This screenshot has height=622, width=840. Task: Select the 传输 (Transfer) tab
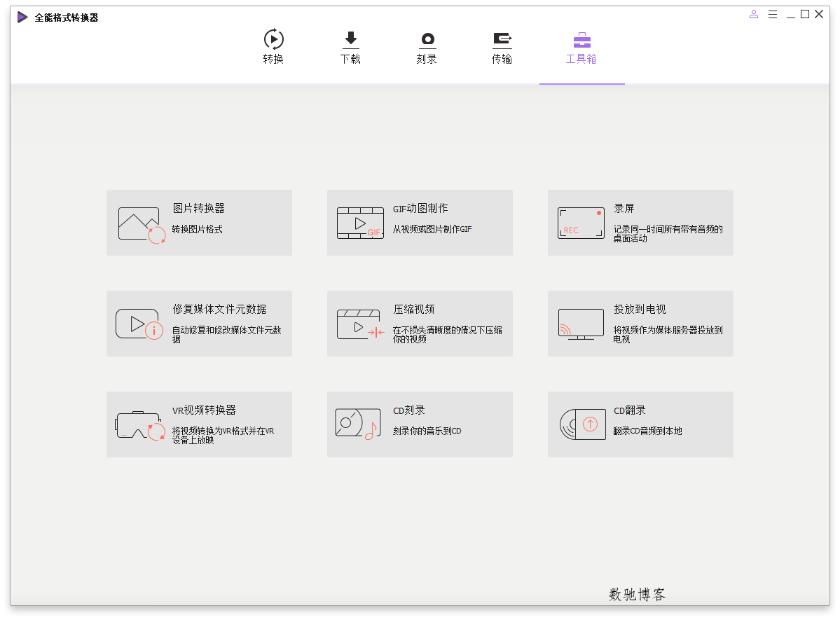point(502,47)
